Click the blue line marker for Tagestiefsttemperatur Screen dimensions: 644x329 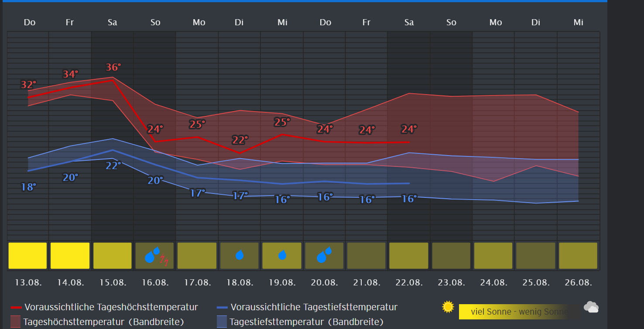pyautogui.click(x=223, y=308)
